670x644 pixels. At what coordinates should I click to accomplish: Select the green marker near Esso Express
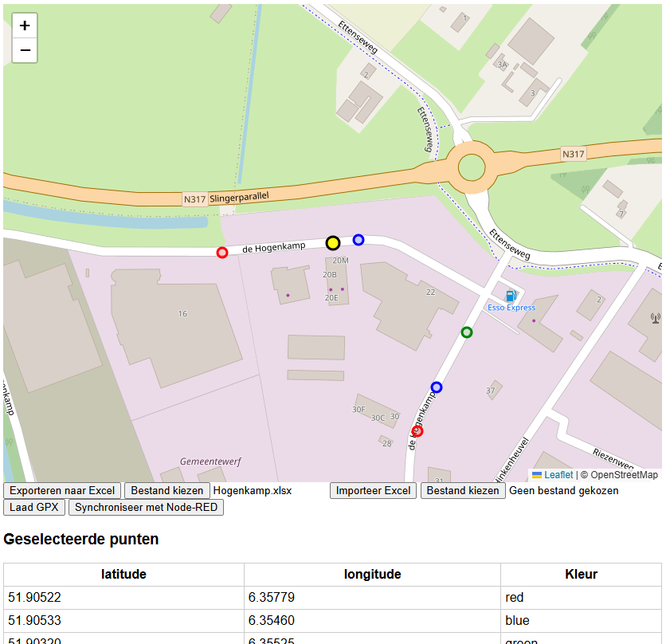[466, 332]
